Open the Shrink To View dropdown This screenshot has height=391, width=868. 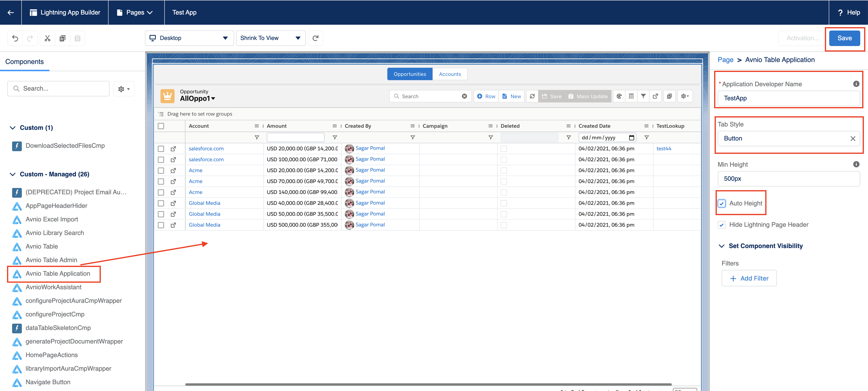pos(270,38)
